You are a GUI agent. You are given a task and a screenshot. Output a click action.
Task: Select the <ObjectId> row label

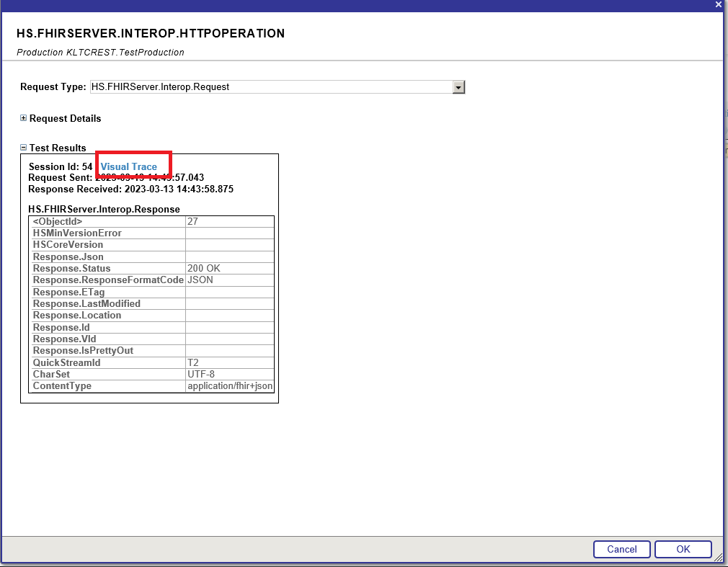[58, 221]
